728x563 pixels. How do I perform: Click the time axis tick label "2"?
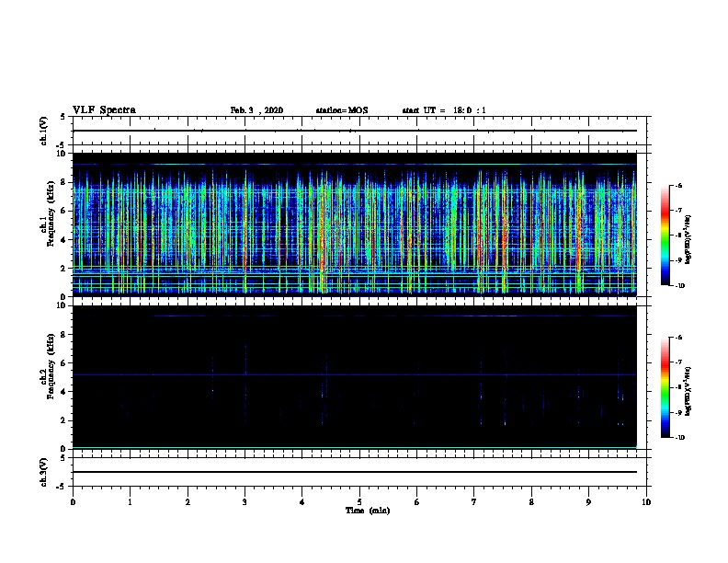(188, 502)
